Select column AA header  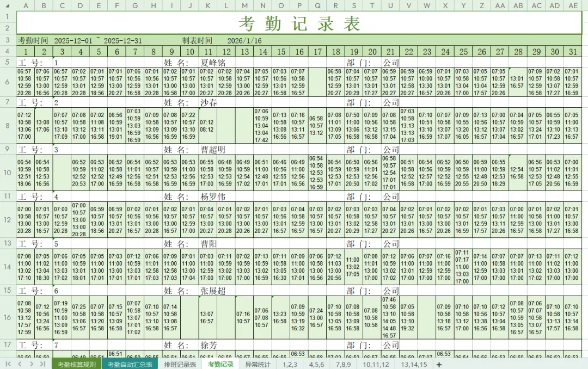point(500,5)
